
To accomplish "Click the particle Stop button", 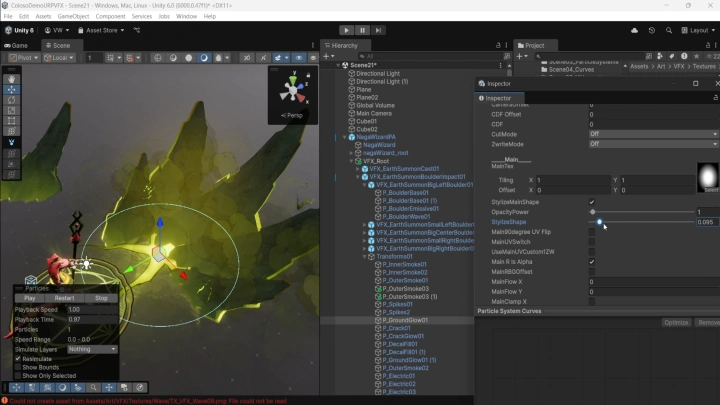I will (x=101, y=298).
